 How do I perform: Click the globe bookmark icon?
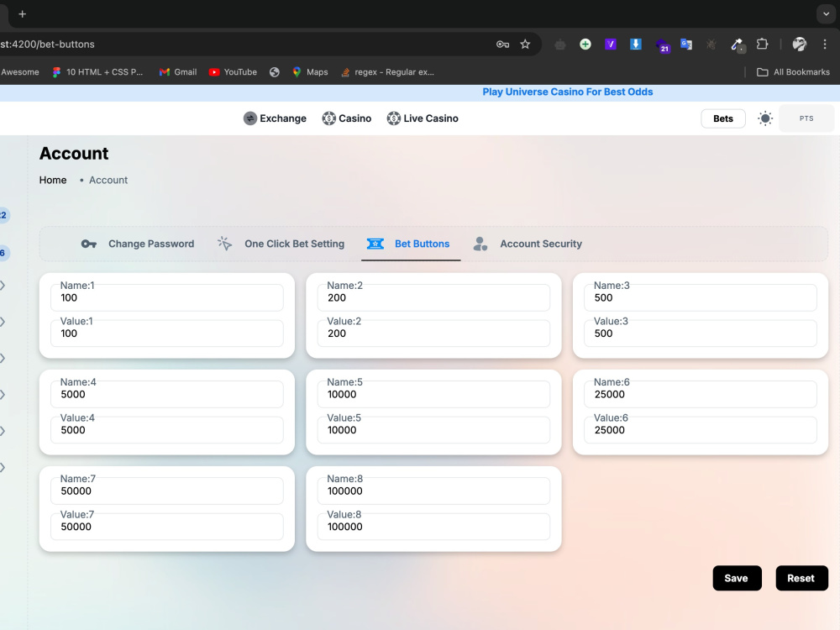tap(275, 71)
